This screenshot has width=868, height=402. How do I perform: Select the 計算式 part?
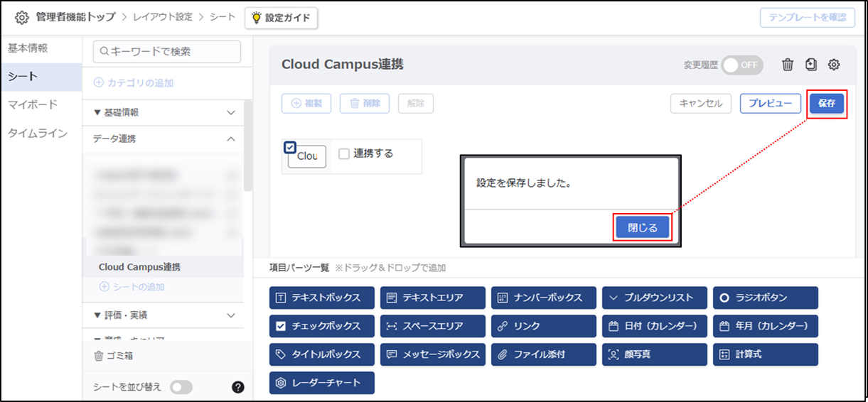[766, 354]
